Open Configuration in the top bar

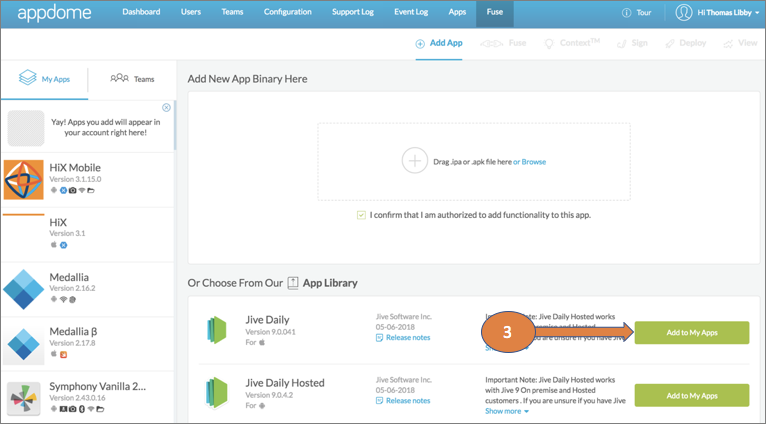(288, 12)
